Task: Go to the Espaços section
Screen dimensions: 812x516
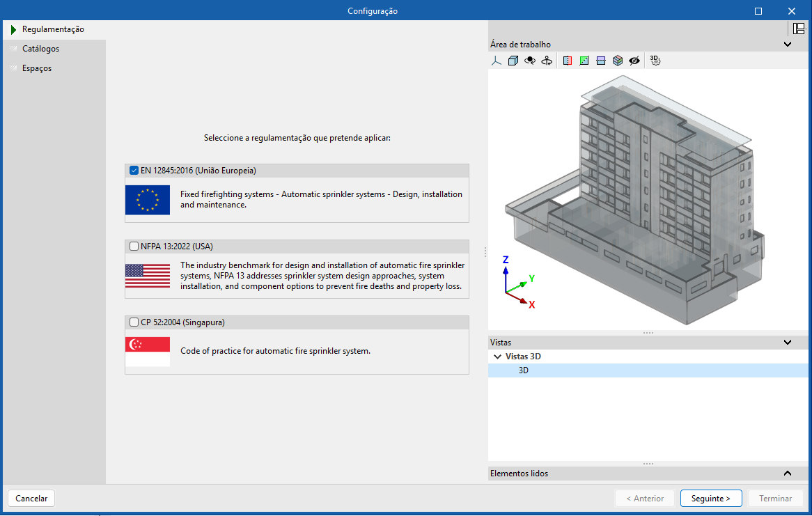Action: (x=37, y=68)
